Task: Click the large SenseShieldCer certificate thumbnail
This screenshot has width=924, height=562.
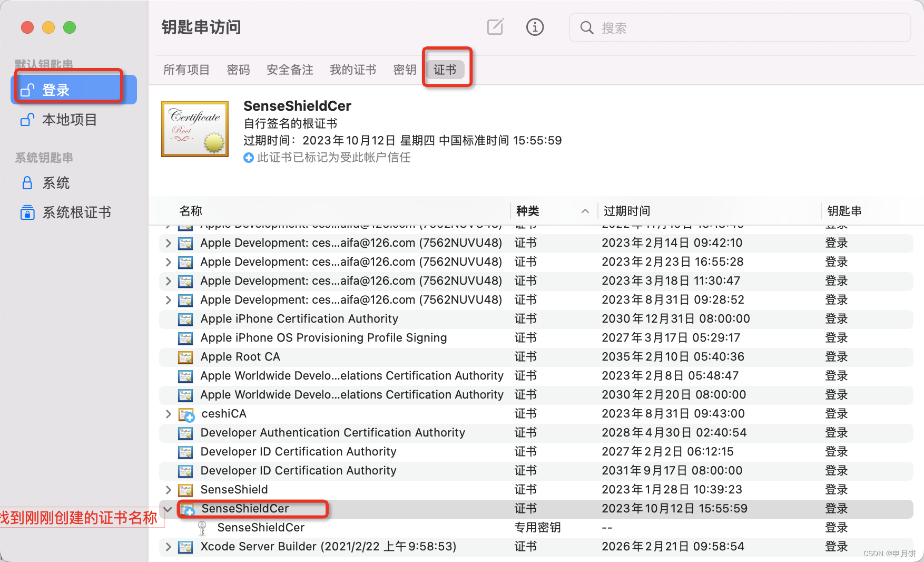Action: coord(195,129)
